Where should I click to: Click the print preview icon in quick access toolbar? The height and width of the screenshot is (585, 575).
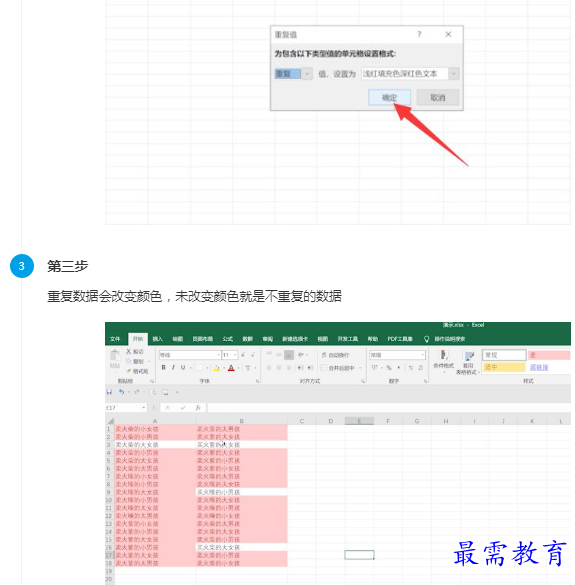[153, 392]
